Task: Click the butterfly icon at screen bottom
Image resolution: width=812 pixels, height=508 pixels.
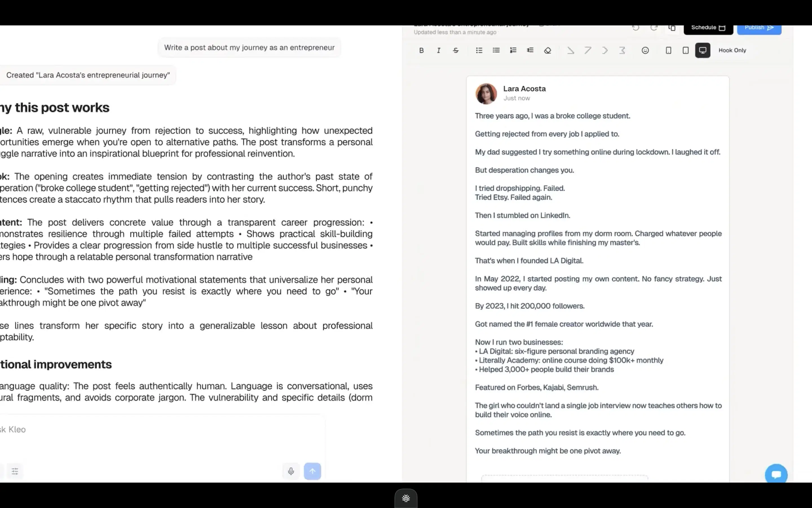Action: click(406, 498)
